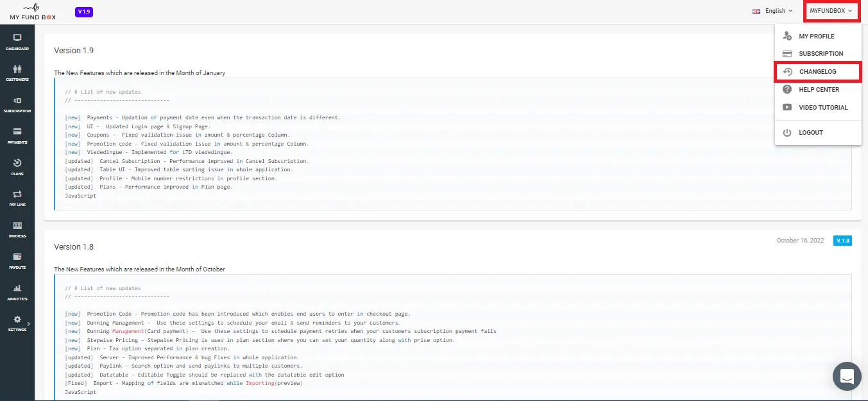The image size is (868, 401).
Task: Click the Subscription card icon in menu
Action: click(x=787, y=54)
